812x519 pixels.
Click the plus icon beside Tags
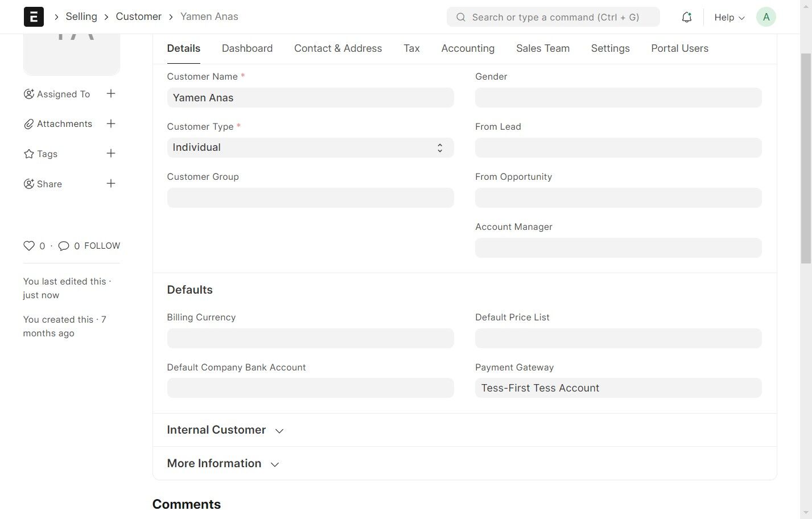coord(111,154)
